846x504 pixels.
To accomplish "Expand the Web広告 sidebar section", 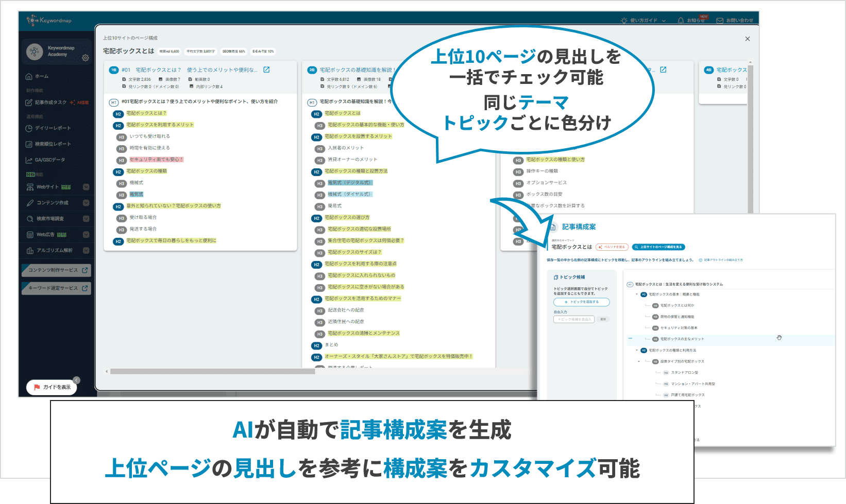I will [x=86, y=235].
